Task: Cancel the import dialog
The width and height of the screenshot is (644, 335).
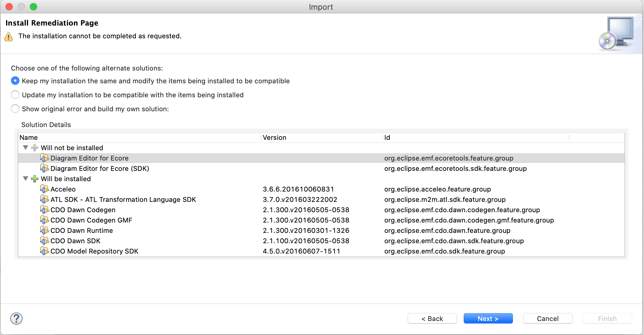Action: [548, 319]
